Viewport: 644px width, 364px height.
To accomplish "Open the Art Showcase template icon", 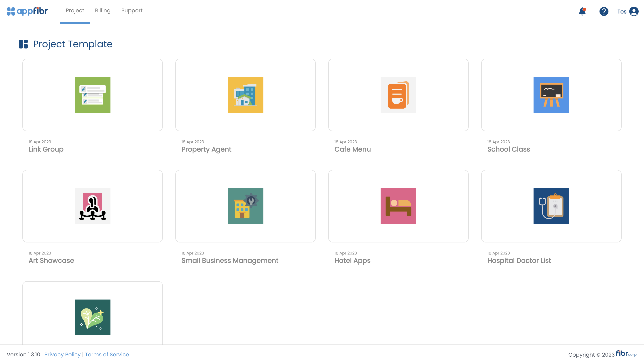I will 93,206.
